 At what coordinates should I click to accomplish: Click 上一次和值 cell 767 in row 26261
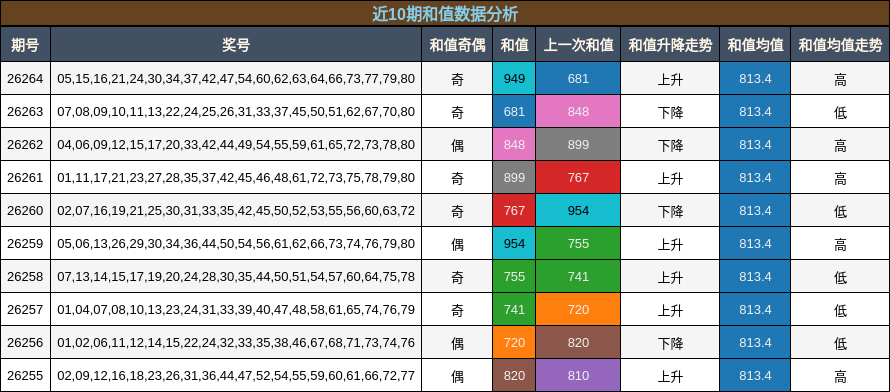click(578, 177)
